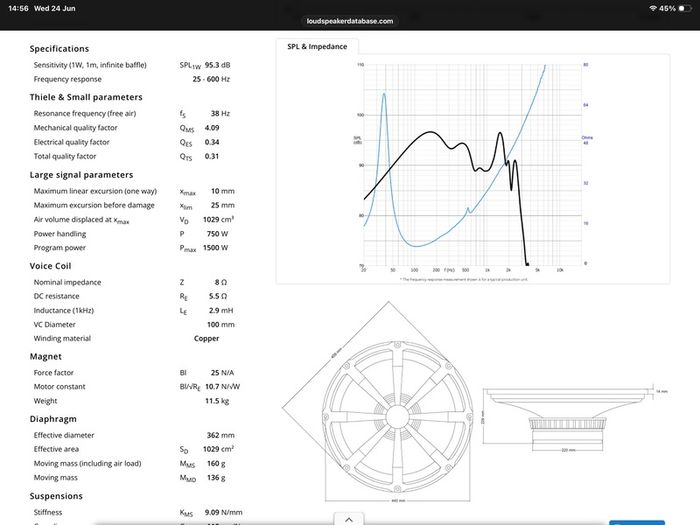
Task: Select the VC Diameter value 100 mm
Action: (221, 325)
